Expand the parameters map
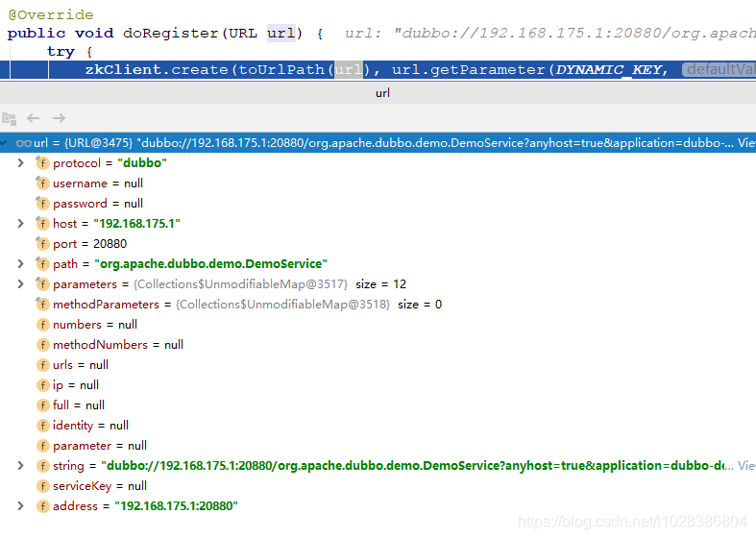Screen dimensions: 756x539 21,284
